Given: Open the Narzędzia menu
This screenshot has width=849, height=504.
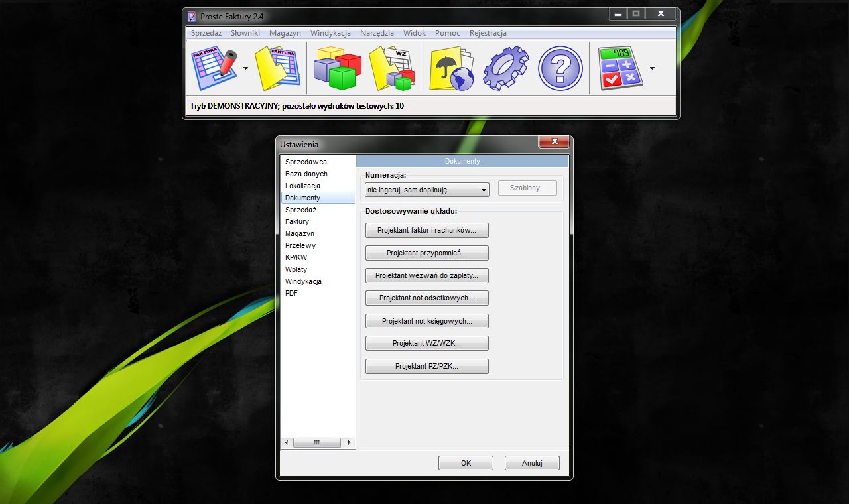Looking at the screenshot, I should [x=377, y=33].
